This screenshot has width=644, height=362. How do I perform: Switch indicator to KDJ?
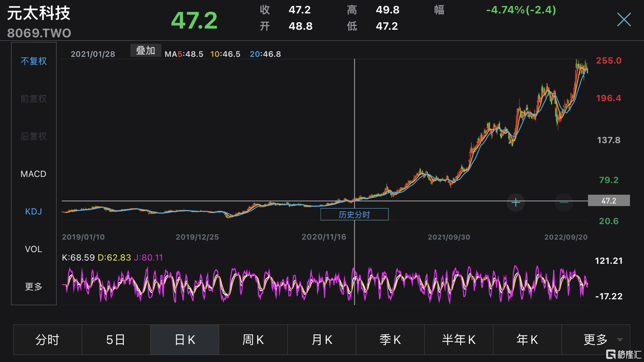[x=34, y=212]
